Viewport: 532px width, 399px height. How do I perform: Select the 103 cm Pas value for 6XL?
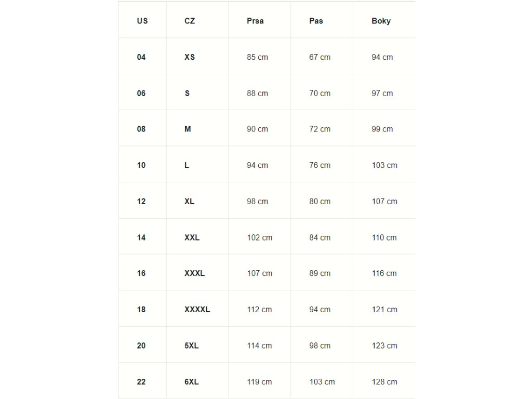[322, 382]
